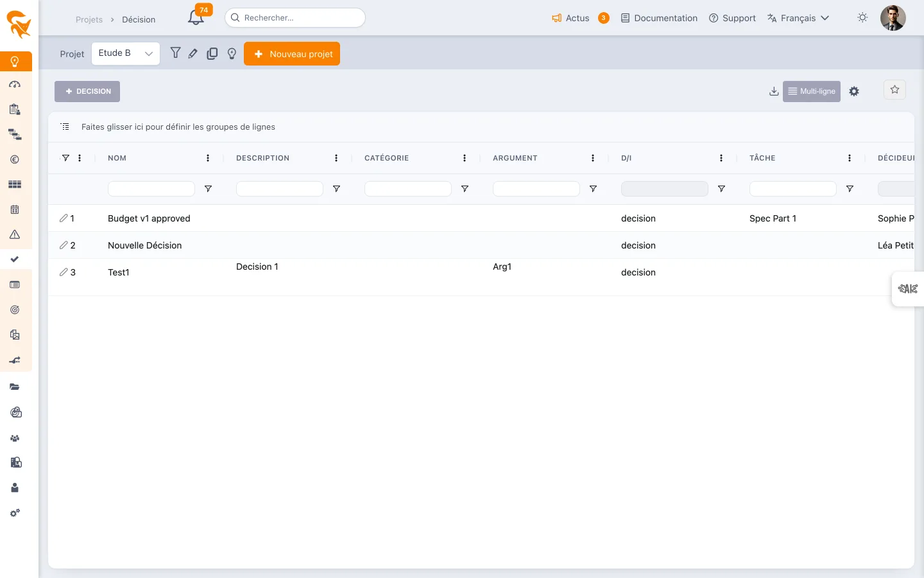Viewport: 924px width, 578px height.
Task: Open the checkmark decisions sidebar icon
Action: point(15,259)
